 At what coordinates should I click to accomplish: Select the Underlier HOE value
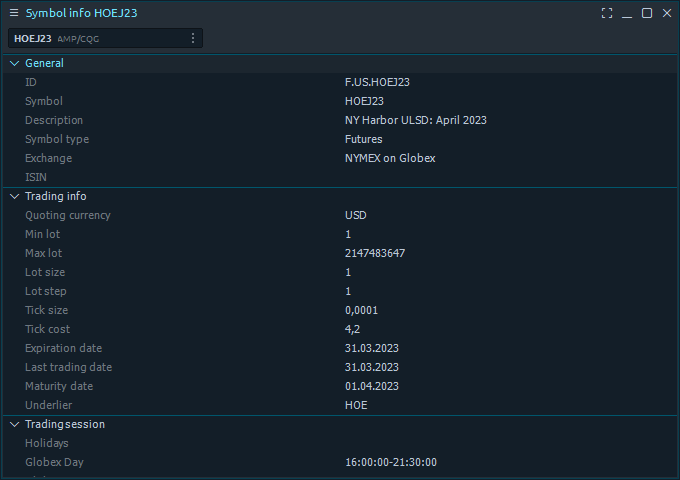(356, 405)
